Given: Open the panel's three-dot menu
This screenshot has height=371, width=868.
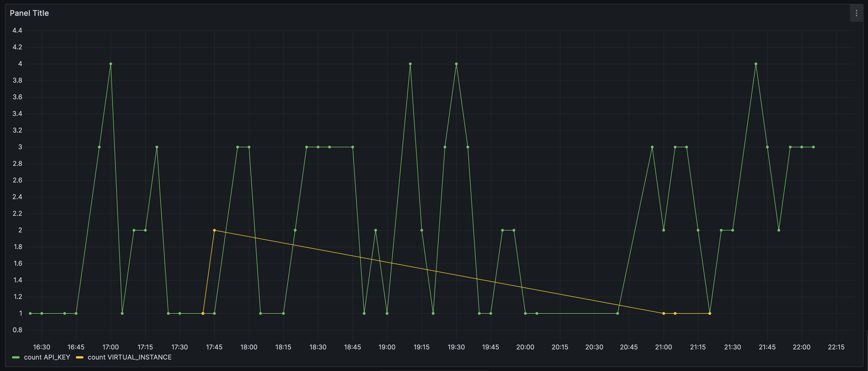Looking at the screenshot, I should click(x=856, y=13).
